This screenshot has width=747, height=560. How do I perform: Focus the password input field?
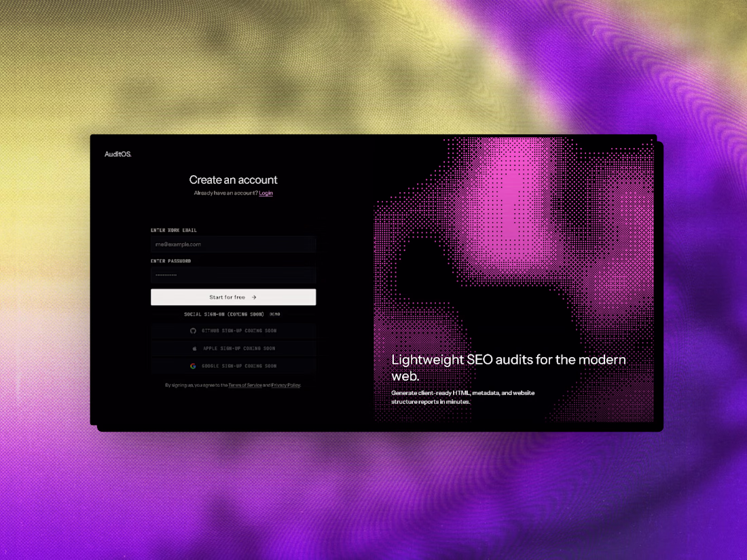pos(234,275)
